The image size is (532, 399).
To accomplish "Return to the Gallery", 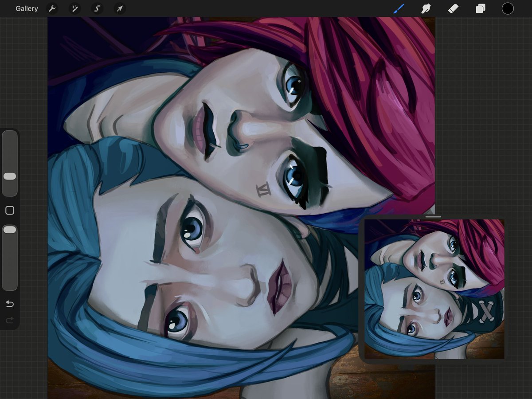I will [x=27, y=8].
